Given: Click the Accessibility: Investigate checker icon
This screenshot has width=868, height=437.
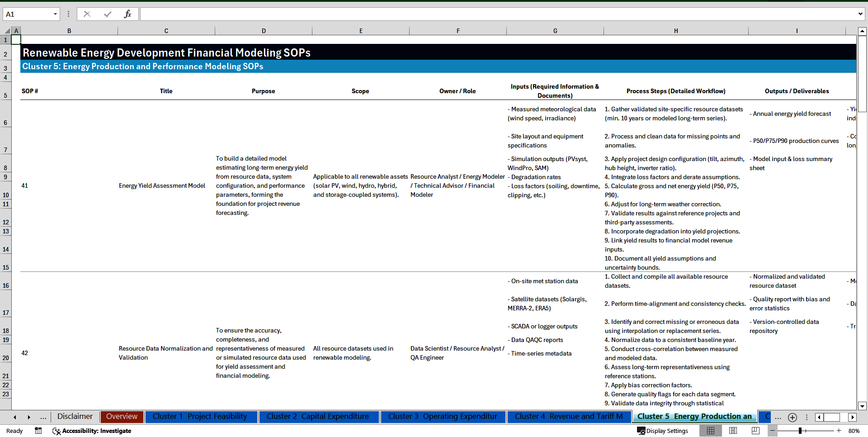Looking at the screenshot, I should (57, 431).
